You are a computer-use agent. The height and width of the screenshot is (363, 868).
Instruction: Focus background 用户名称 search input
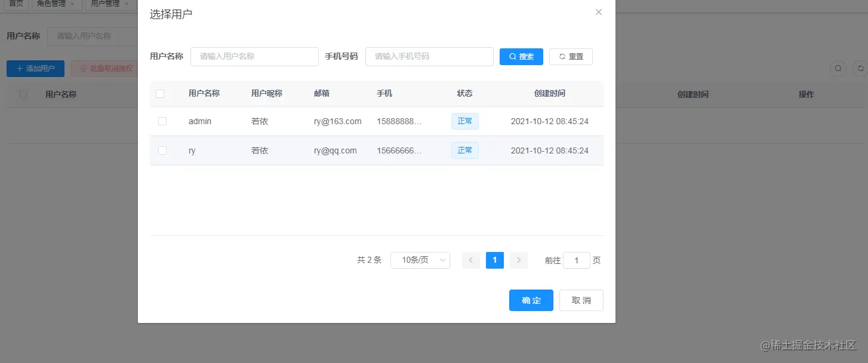(93, 36)
